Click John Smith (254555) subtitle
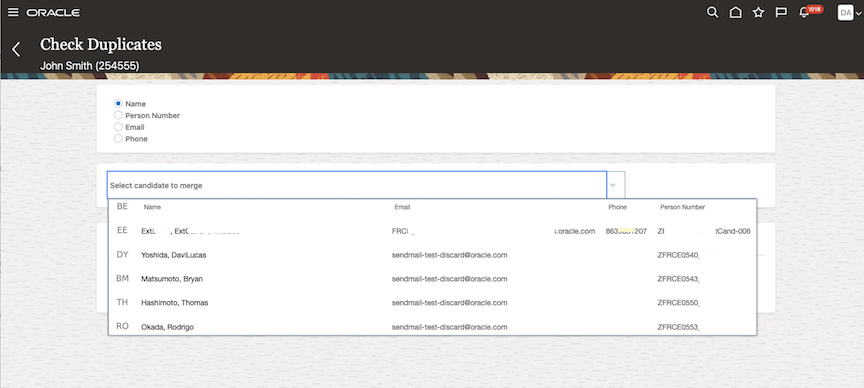 point(90,66)
